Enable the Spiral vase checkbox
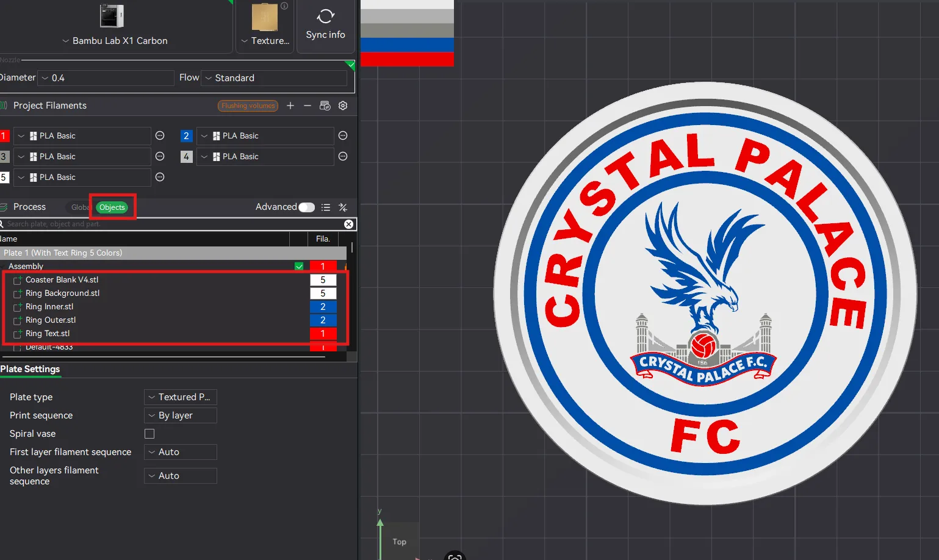The width and height of the screenshot is (939, 560). [x=149, y=434]
